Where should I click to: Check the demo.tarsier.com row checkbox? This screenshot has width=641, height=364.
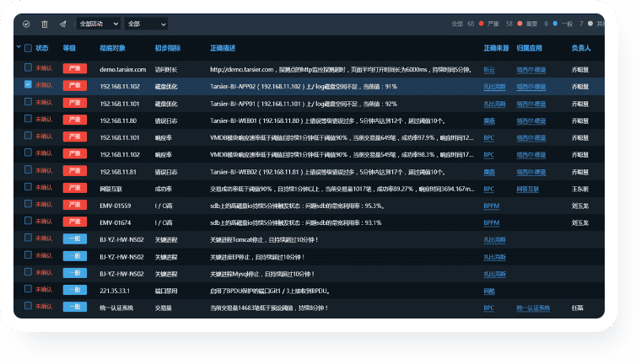pyautogui.click(x=28, y=67)
